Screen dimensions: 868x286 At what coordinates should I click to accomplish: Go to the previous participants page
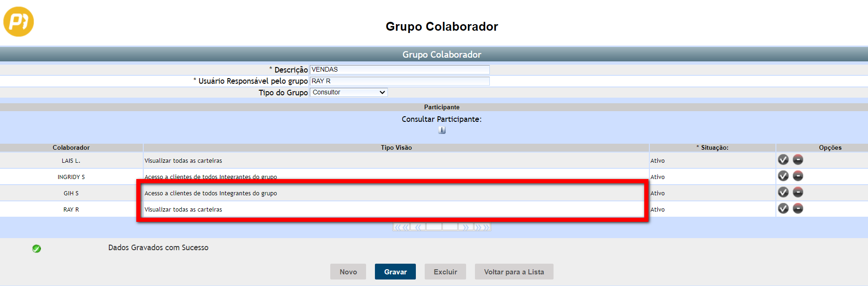(418, 227)
